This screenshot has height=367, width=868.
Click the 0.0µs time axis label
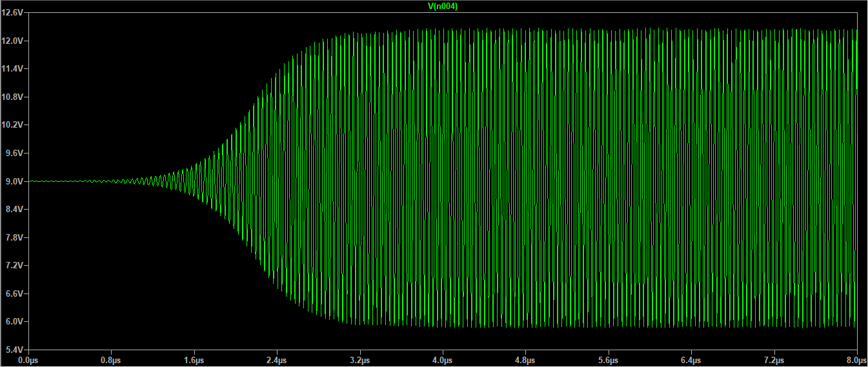pos(28,360)
